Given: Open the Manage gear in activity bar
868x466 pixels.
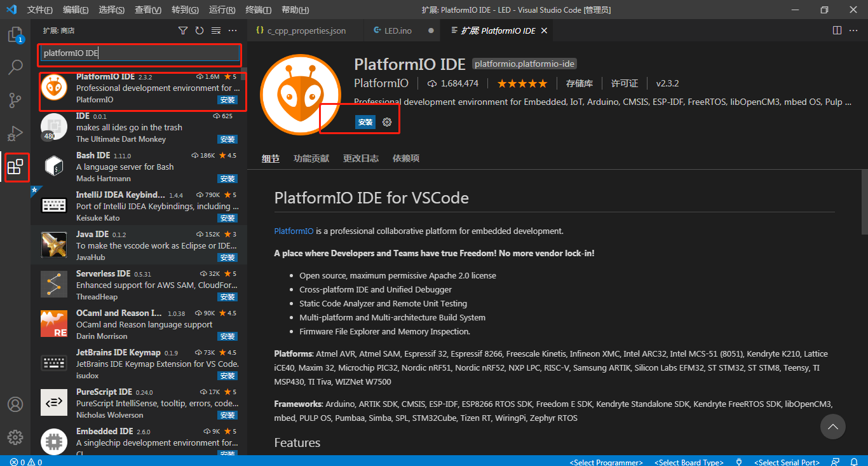Looking at the screenshot, I should pos(15,437).
